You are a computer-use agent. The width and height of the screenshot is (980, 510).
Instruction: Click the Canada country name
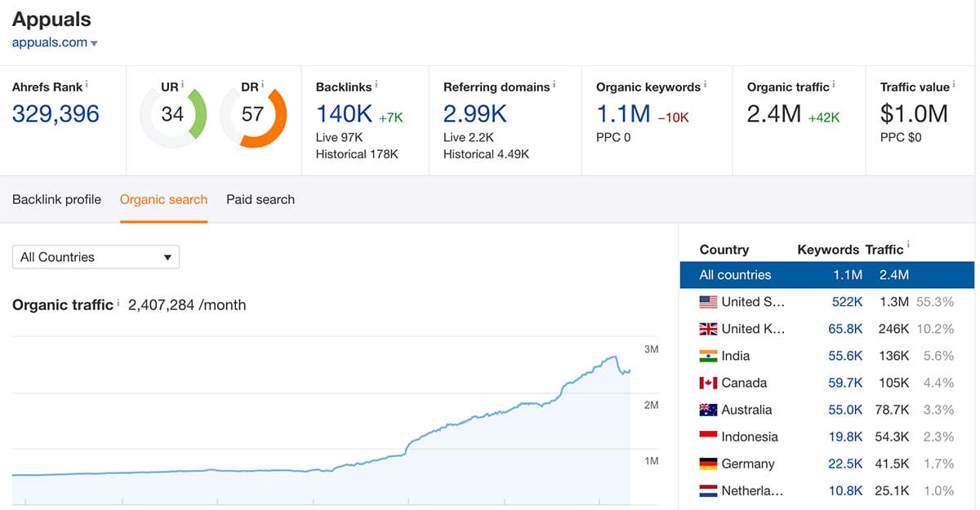[x=744, y=383]
